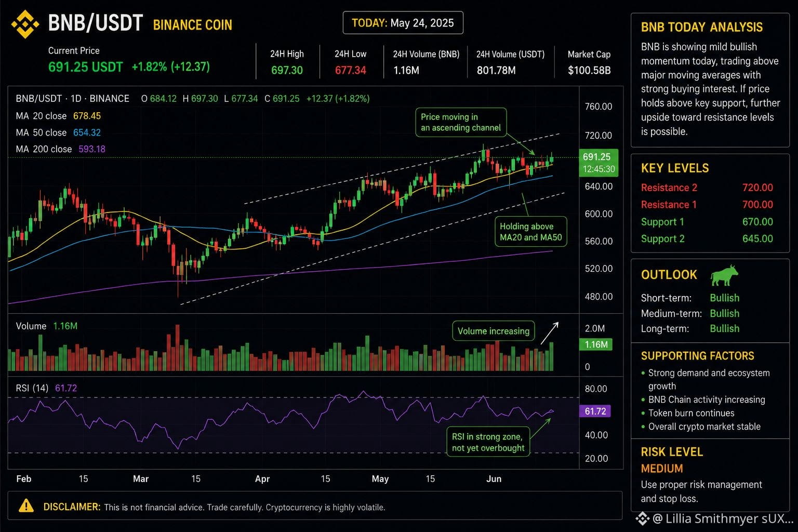Click the Binance logo beside BNB/USDT
This screenshot has height=532, width=798.
tap(25, 24)
